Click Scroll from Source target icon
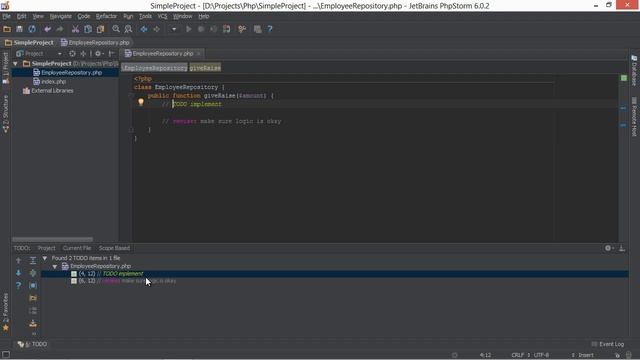 pos(72,53)
